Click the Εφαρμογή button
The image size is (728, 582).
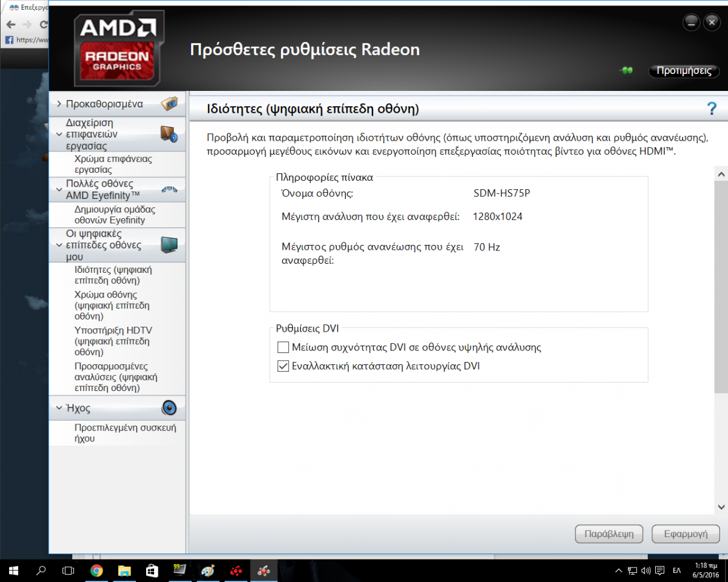click(x=686, y=534)
